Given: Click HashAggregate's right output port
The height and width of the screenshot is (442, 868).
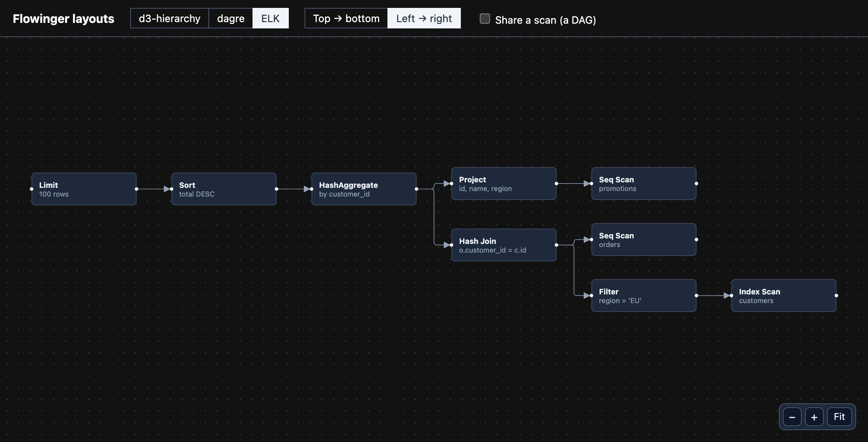Looking at the screenshot, I should [416, 189].
